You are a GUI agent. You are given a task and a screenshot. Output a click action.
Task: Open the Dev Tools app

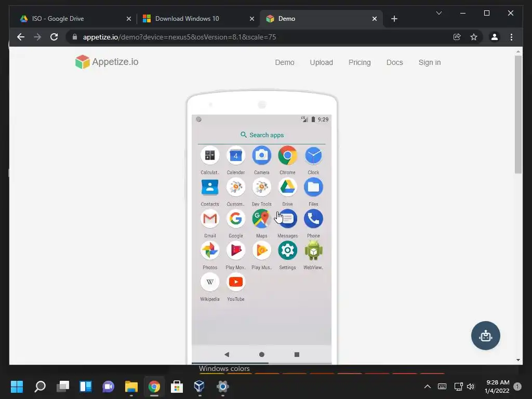click(x=262, y=187)
